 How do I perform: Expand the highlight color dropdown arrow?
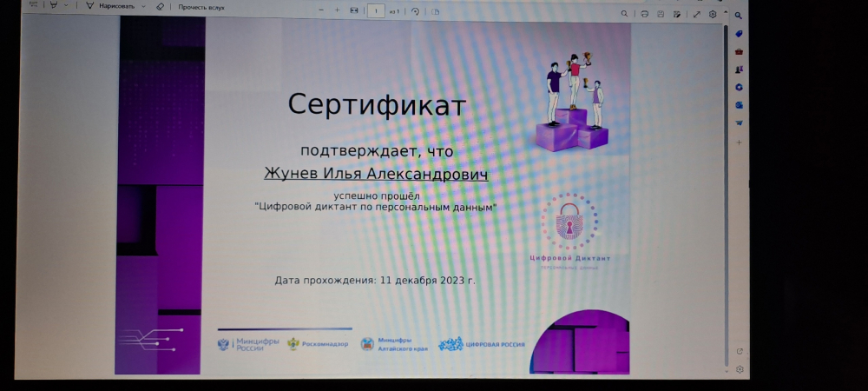click(66, 5)
